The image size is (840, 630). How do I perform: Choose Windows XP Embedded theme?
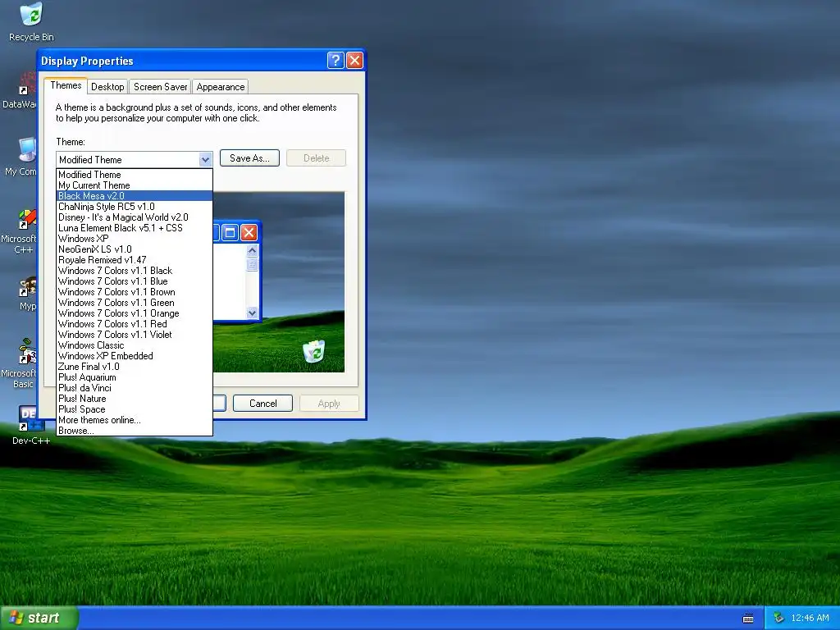pyautogui.click(x=135, y=356)
